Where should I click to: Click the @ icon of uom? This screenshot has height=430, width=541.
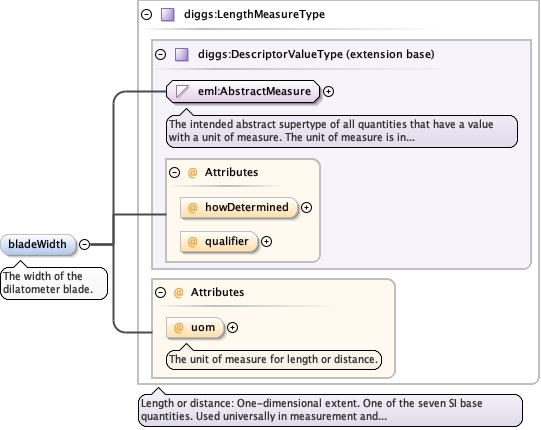click(178, 328)
